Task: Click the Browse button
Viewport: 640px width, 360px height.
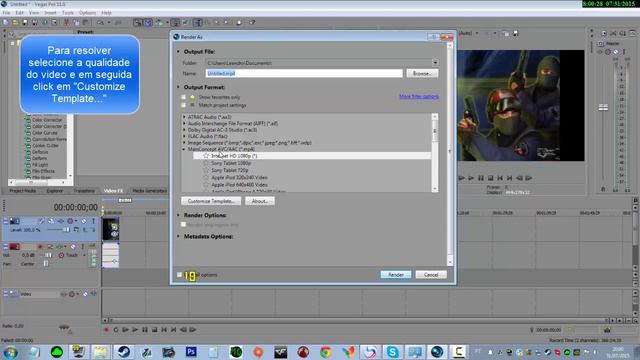Action: pyautogui.click(x=422, y=73)
